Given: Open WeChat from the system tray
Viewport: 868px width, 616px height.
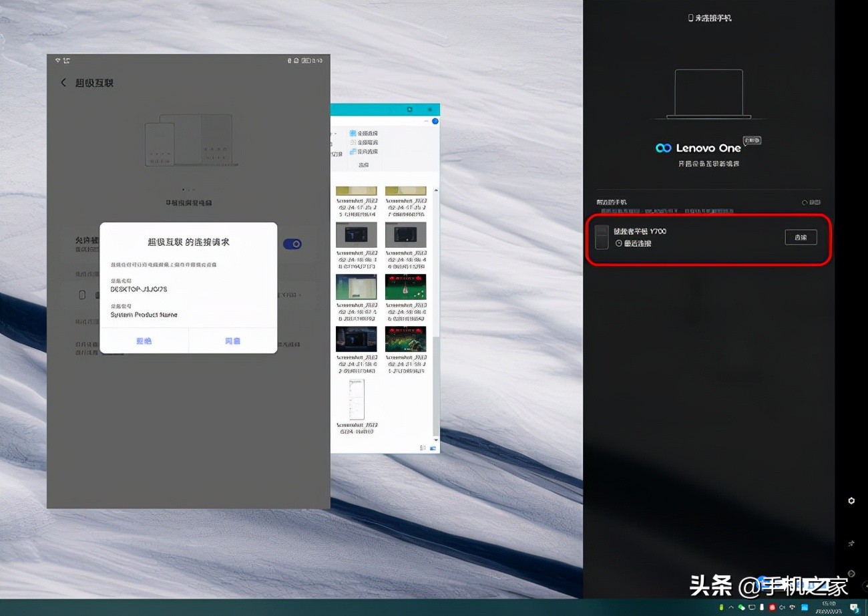Looking at the screenshot, I should [741, 607].
